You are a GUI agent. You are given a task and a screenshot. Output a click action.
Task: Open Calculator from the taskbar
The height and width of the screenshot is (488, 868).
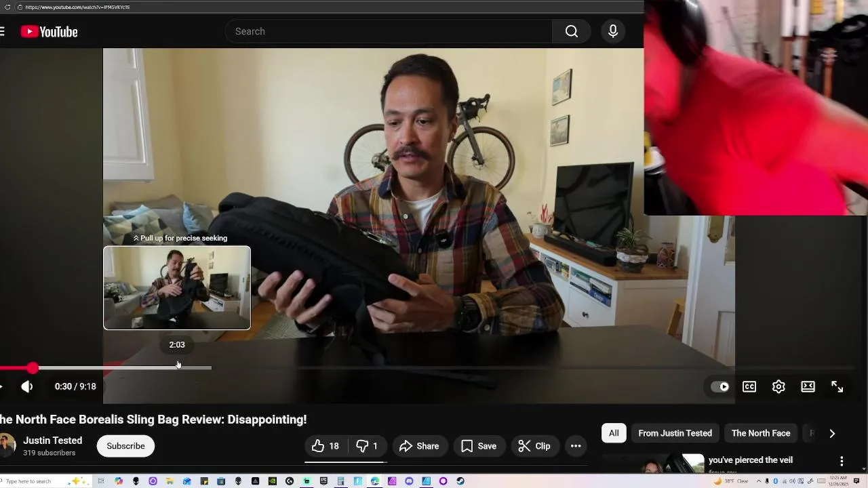coord(340,481)
